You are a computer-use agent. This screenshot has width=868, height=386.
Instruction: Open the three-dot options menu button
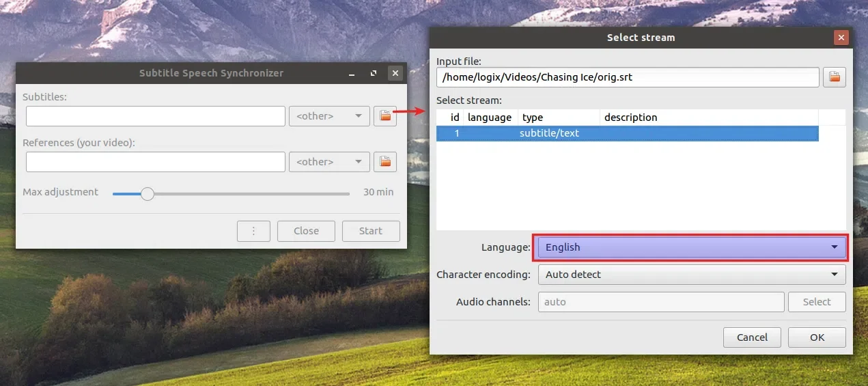[253, 231]
